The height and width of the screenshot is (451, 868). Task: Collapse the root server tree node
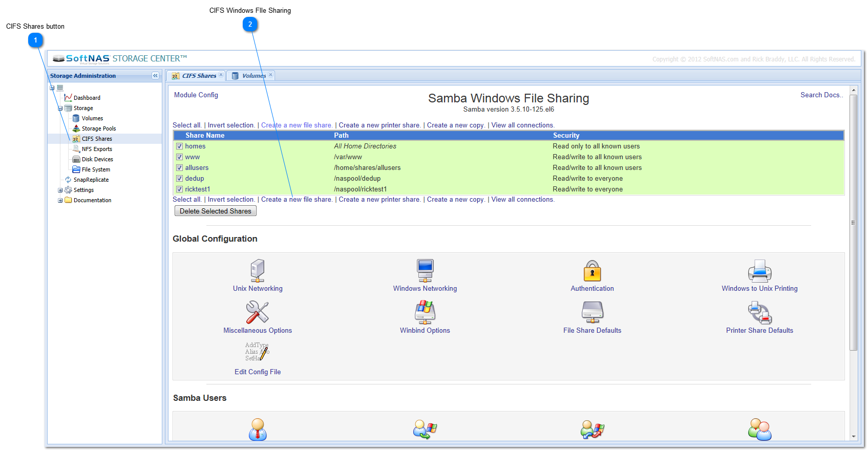coord(52,88)
